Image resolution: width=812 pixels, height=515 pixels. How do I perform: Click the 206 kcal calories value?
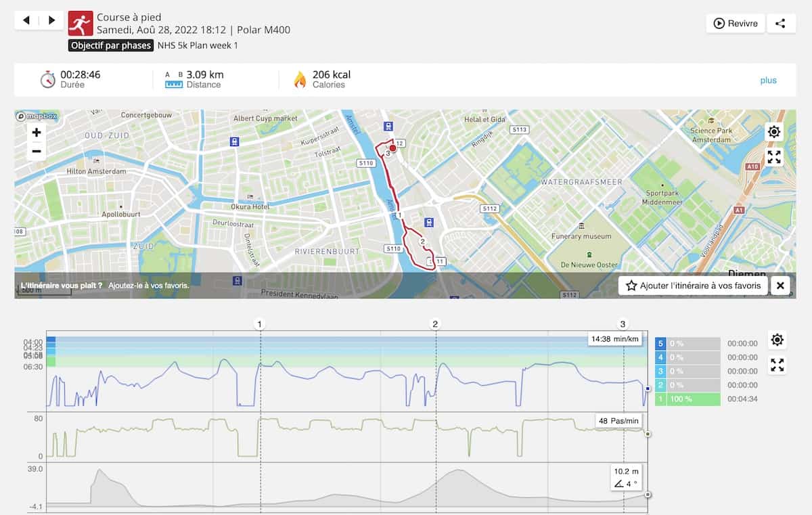pos(332,74)
